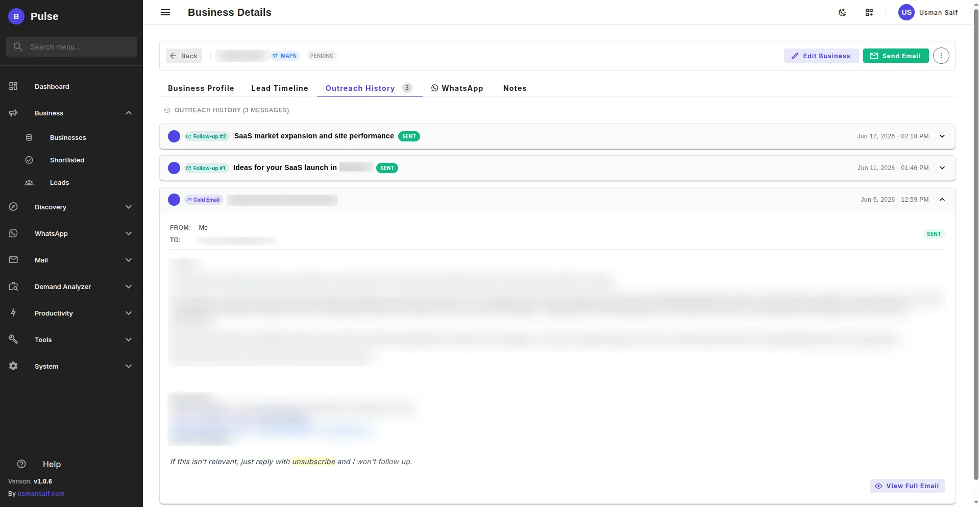Open the US user avatar

pyautogui.click(x=906, y=12)
